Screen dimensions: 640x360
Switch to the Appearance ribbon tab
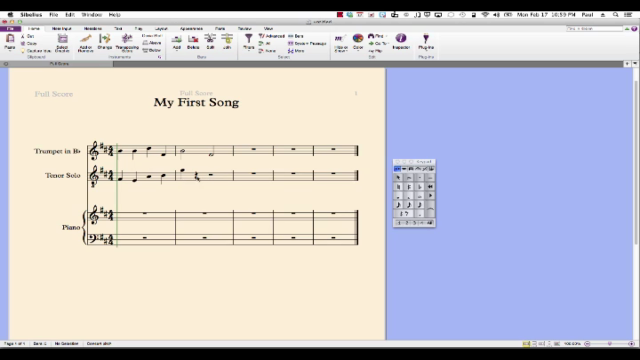click(191, 29)
